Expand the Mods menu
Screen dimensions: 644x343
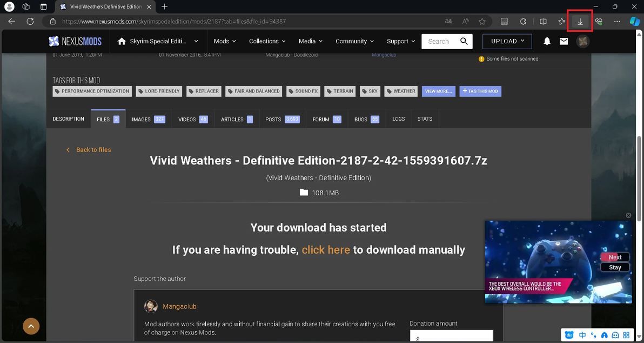click(225, 41)
